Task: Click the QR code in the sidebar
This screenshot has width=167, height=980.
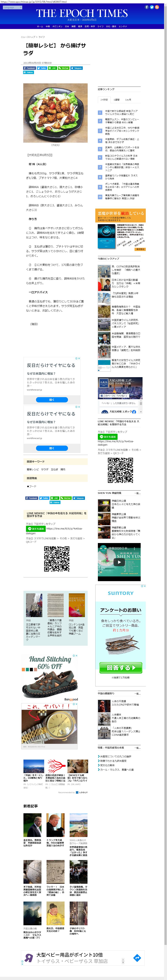Action: coord(120,470)
